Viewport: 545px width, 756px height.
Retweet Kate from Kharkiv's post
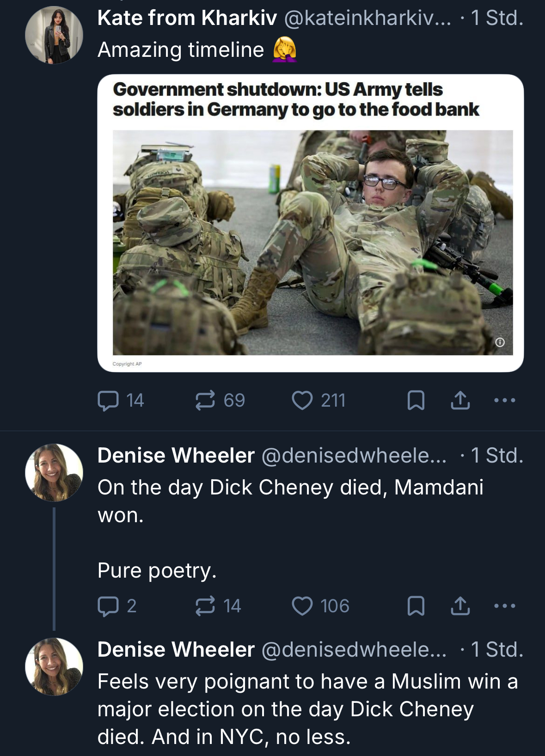205,401
